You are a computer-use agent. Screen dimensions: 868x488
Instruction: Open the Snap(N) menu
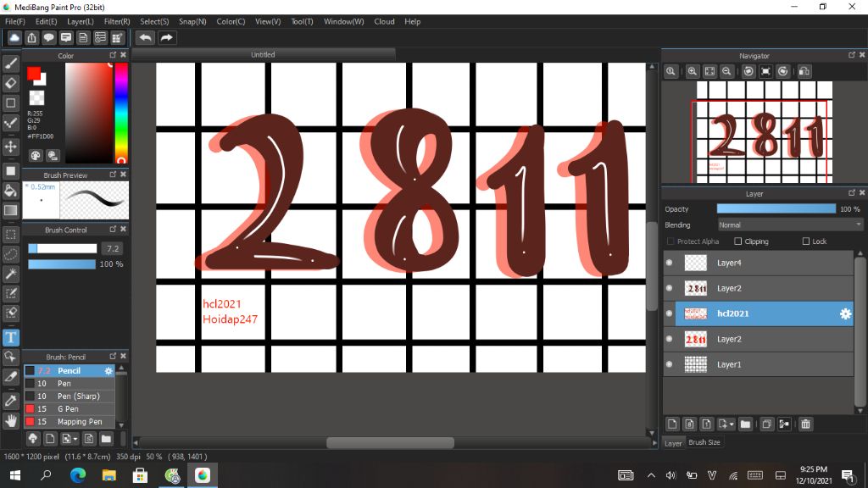click(x=192, y=21)
